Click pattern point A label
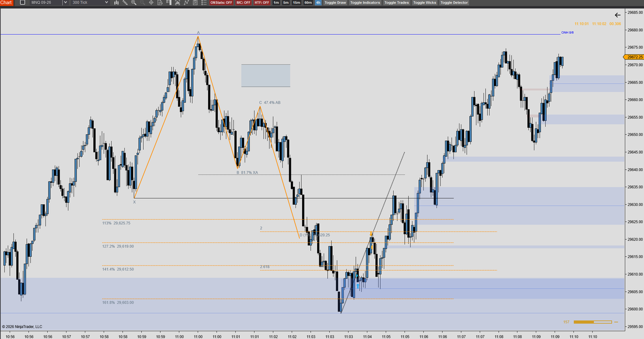644x339 pixels. tap(198, 33)
